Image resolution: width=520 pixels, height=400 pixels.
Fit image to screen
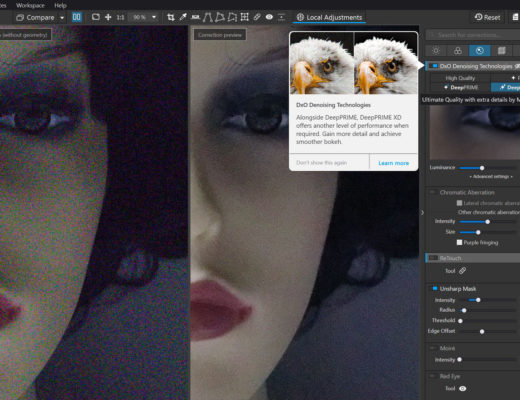96,17
